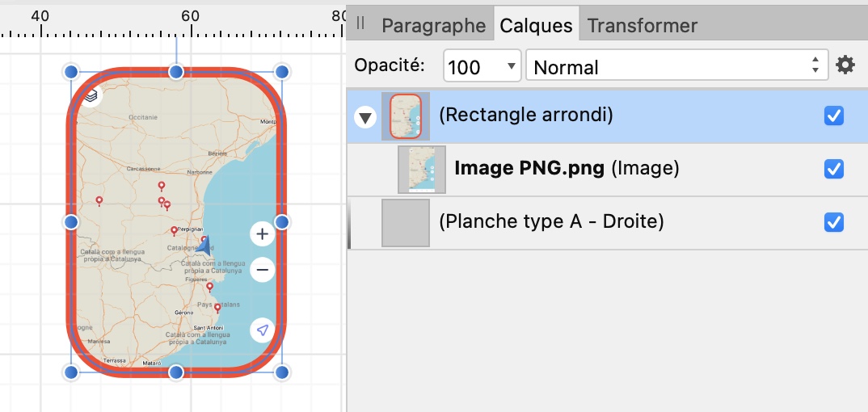Toggle visibility of Planche type A layer
The height and width of the screenshot is (412, 868).
pos(834,222)
